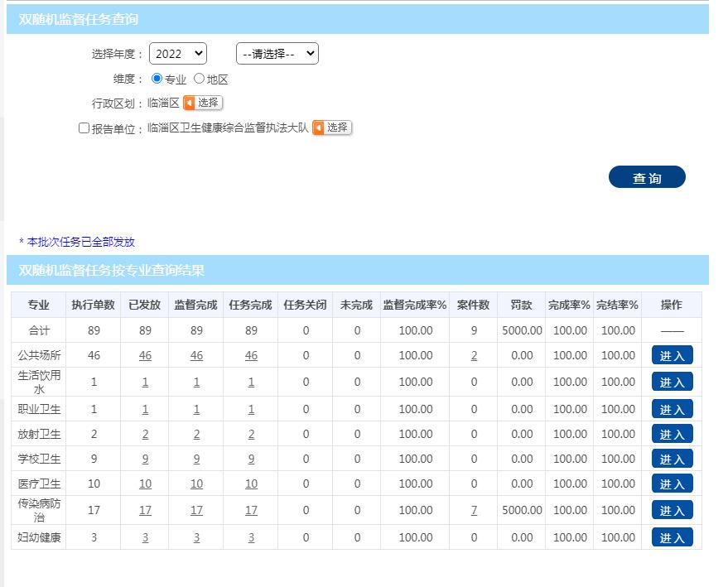Image resolution: width=728 pixels, height=587 pixels.
Task: Open 进入 for 职业卫生 row
Action: [x=672, y=409]
